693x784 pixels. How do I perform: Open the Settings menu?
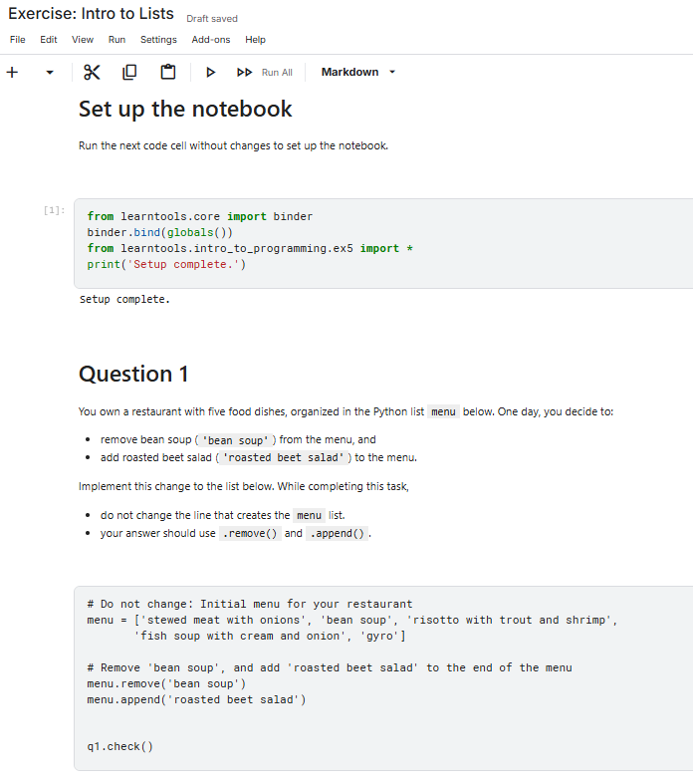(158, 40)
